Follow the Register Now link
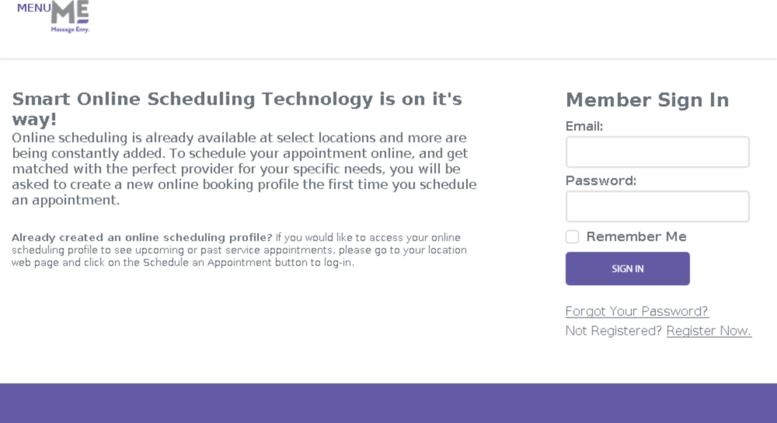The height and width of the screenshot is (423, 777). pyautogui.click(x=708, y=331)
